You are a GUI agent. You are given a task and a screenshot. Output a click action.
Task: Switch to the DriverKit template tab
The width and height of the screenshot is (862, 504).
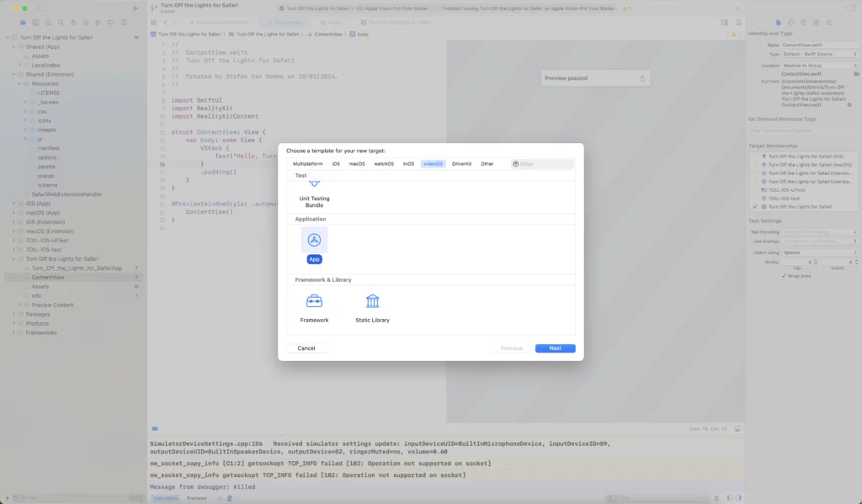(462, 164)
